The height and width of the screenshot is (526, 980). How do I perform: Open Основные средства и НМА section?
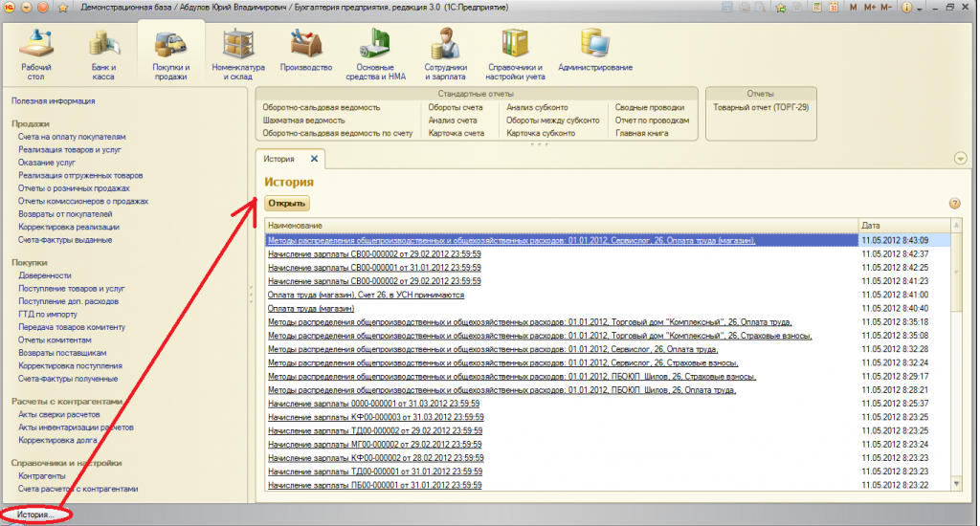[376, 55]
